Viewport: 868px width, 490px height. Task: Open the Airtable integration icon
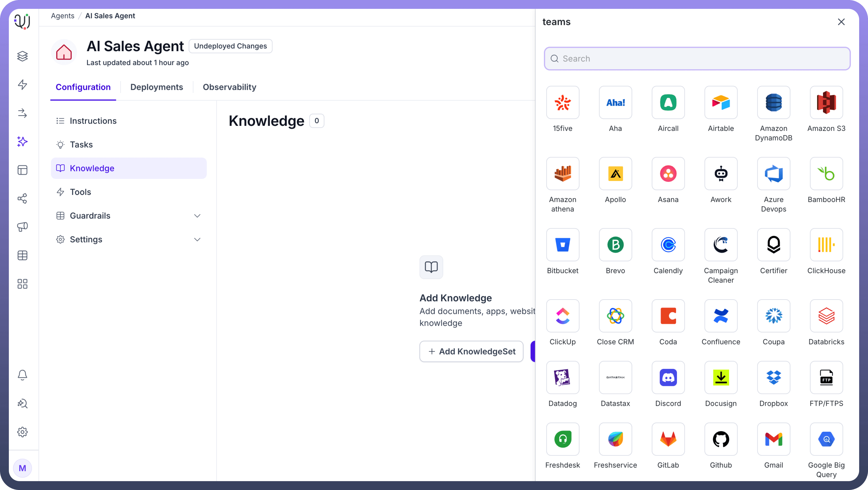(721, 102)
